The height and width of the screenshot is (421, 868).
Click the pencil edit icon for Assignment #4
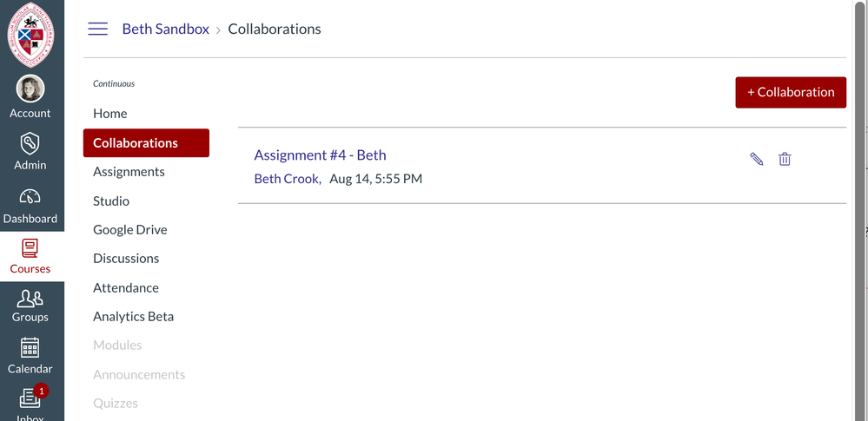757,159
